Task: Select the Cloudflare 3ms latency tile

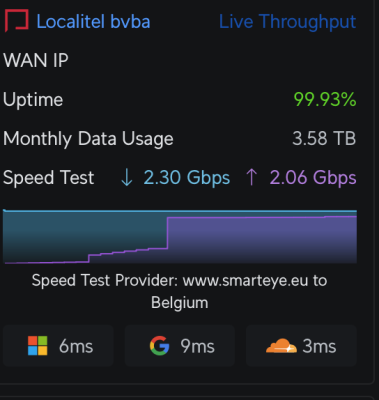Action: [x=301, y=346]
